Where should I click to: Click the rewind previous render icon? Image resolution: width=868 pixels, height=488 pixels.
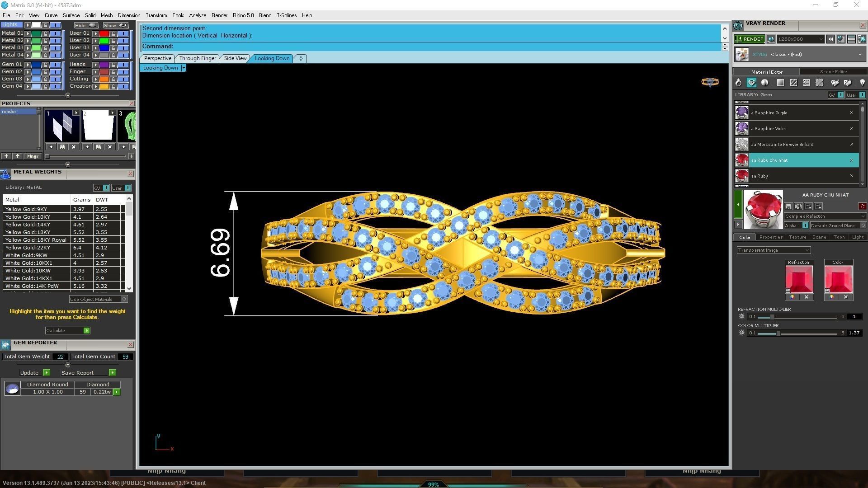tap(830, 39)
